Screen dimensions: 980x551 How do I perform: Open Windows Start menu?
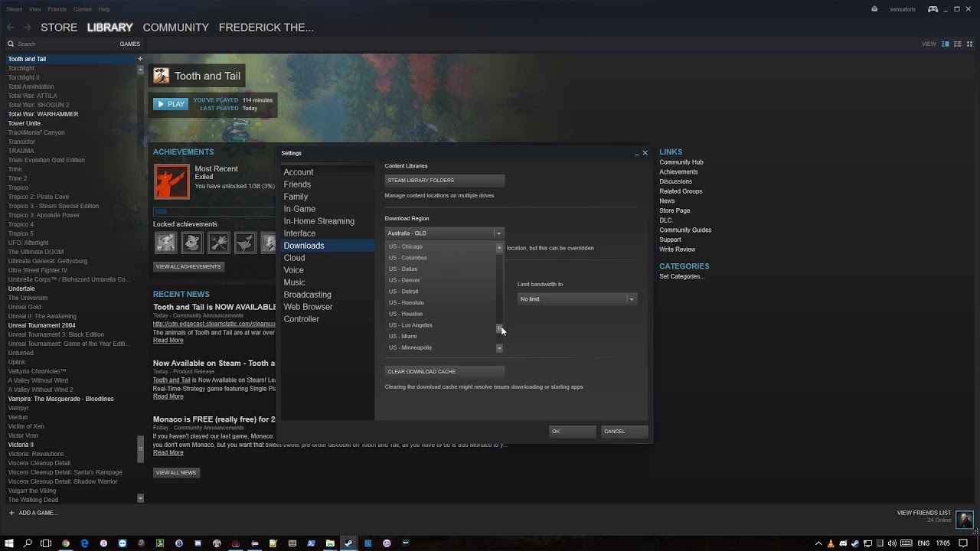(x=9, y=543)
